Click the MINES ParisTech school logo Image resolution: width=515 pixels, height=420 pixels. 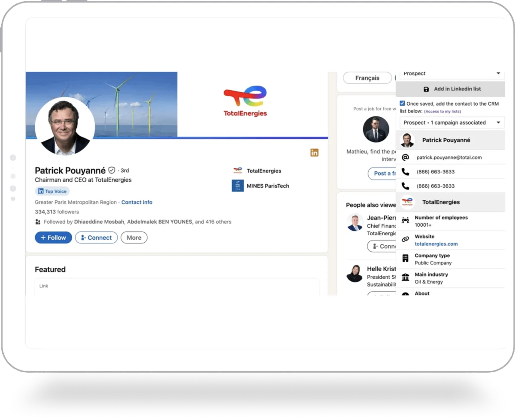(x=238, y=186)
